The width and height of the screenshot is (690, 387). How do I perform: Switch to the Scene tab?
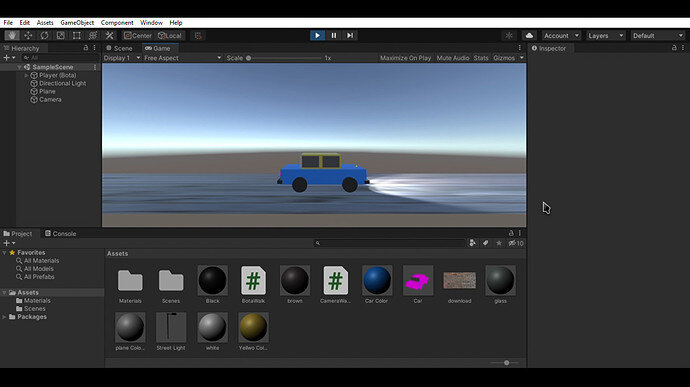pyautogui.click(x=119, y=48)
